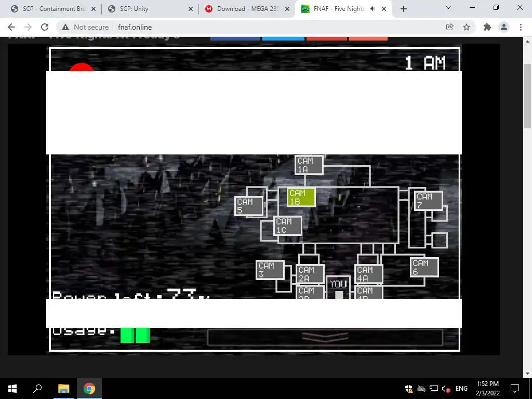Open a new browser tab
The image size is (532, 399).
[x=403, y=9]
